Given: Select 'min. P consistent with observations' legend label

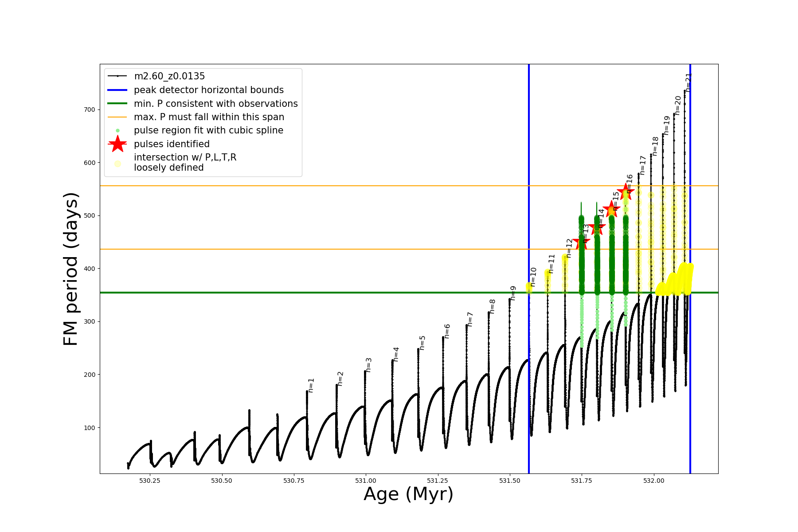Looking at the screenshot, I should click(216, 104).
